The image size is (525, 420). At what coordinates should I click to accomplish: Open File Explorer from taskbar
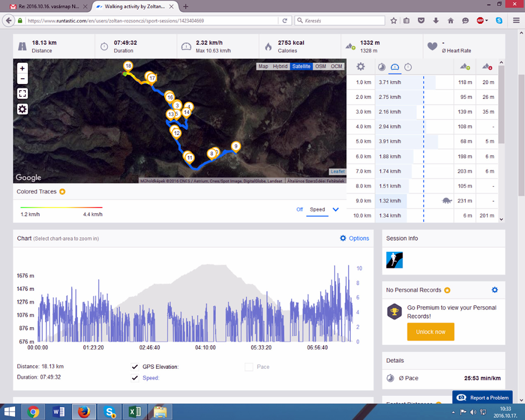coord(160,412)
